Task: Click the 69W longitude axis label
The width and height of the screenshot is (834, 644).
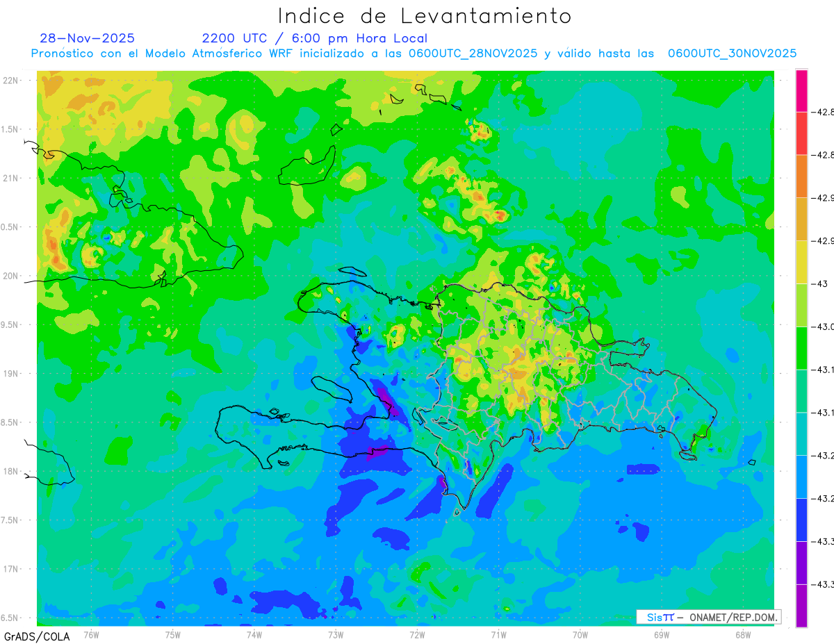Action: (x=661, y=635)
